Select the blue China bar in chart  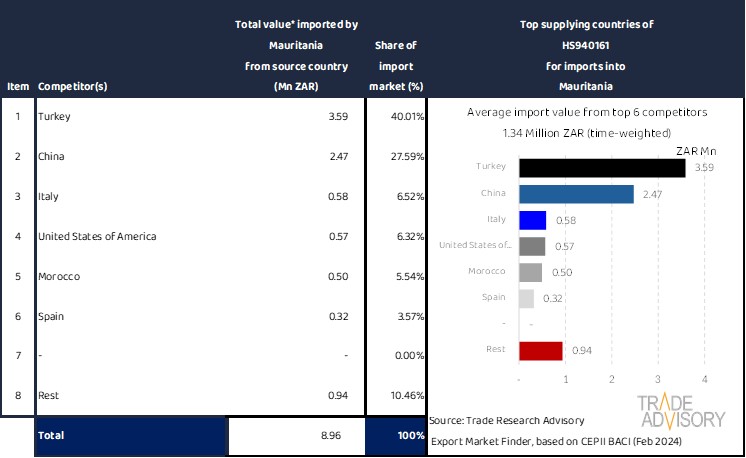click(x=576, y=194)
